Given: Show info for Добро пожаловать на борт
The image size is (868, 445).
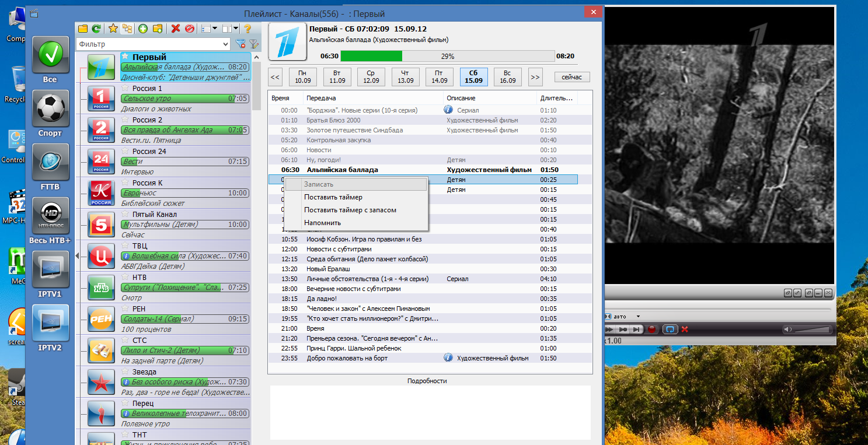Looking at the screenshot, I should (x=448, y=358).
